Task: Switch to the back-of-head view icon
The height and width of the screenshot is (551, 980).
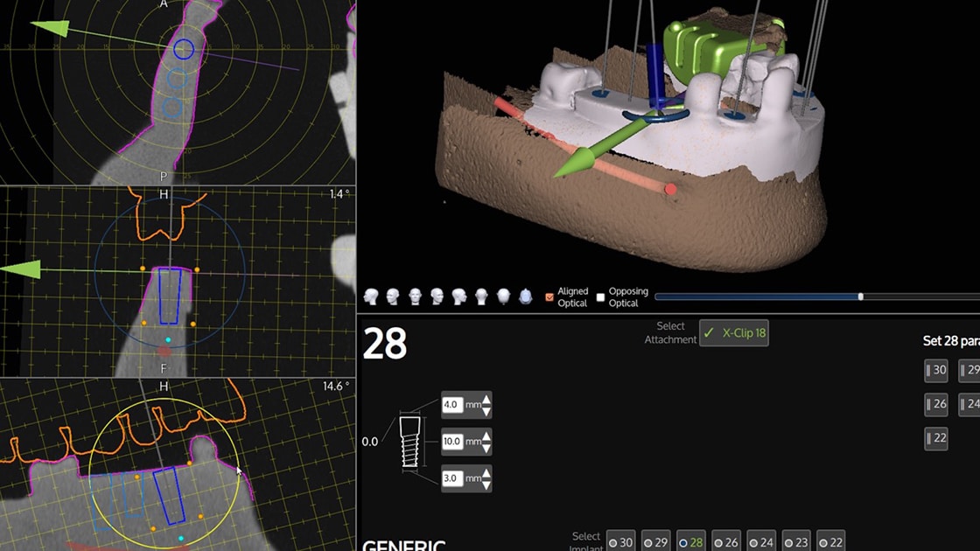Action: click(481, 297)
